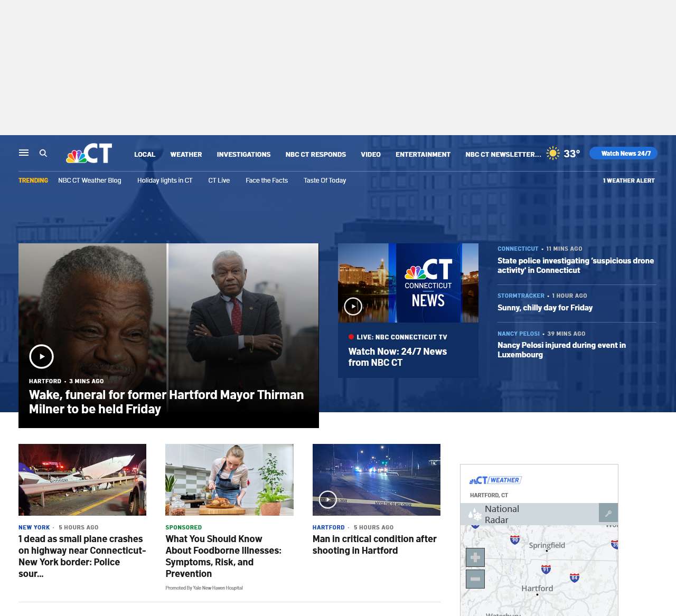Open the Weather menu
This screenshot has width=676, height=616.
point(186,154)
